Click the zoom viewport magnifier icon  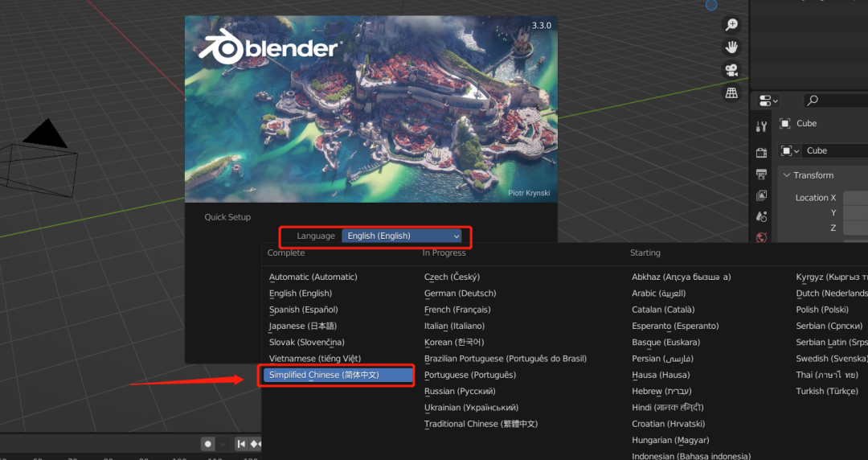pos(732,24)
